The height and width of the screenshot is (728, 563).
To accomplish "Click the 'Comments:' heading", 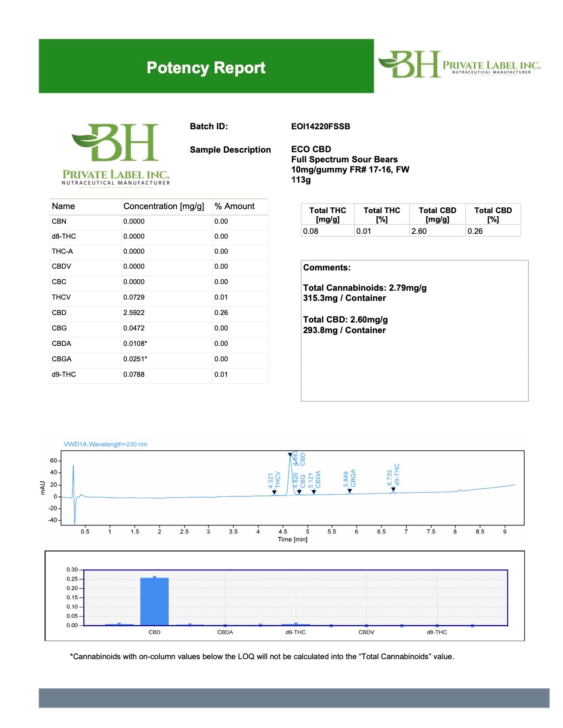I will point(327,268).
